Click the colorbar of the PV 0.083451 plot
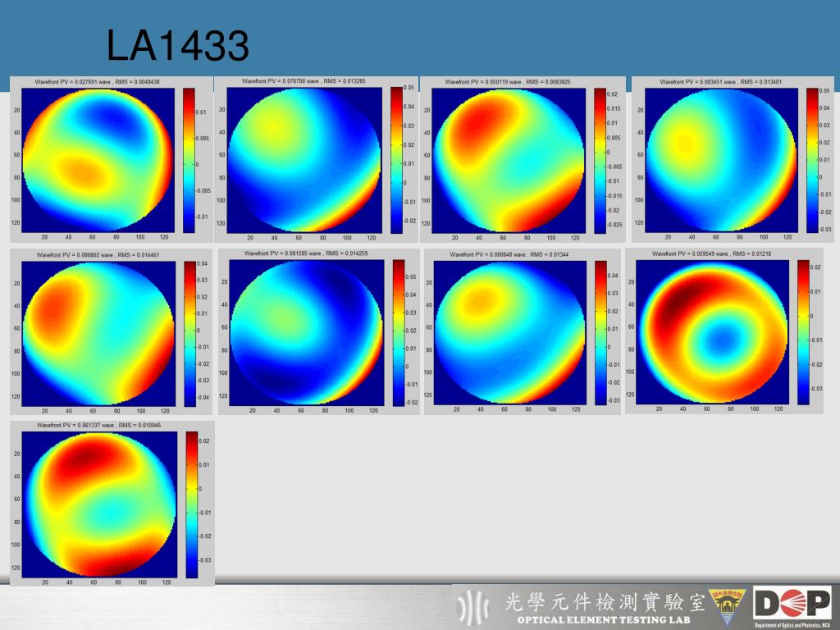This screenshot has height=630, width=840. (x=812, y=160)
